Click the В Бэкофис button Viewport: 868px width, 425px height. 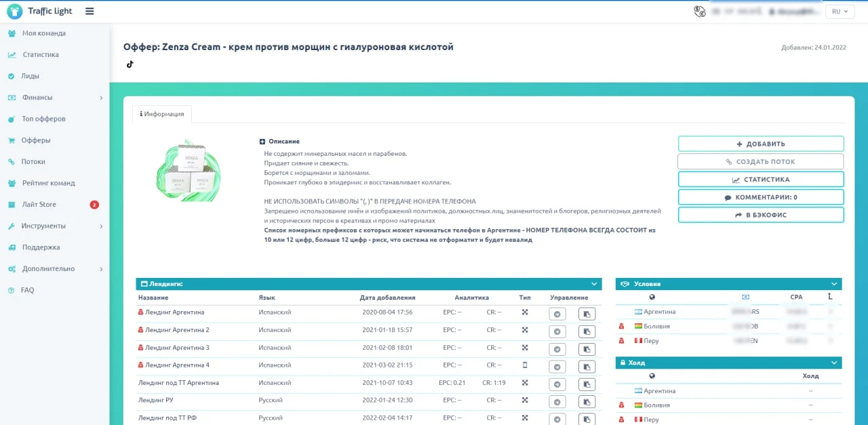761,215
